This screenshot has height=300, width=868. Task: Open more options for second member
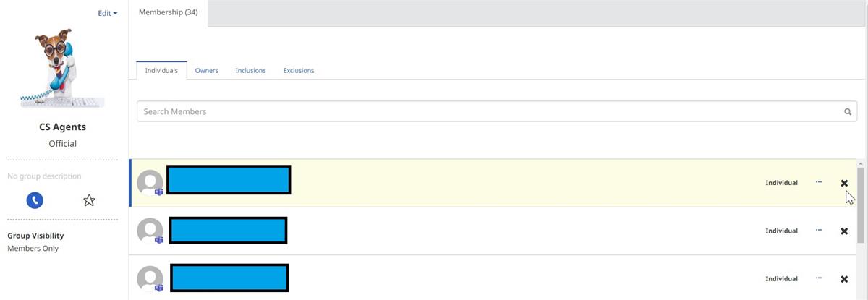819,230
